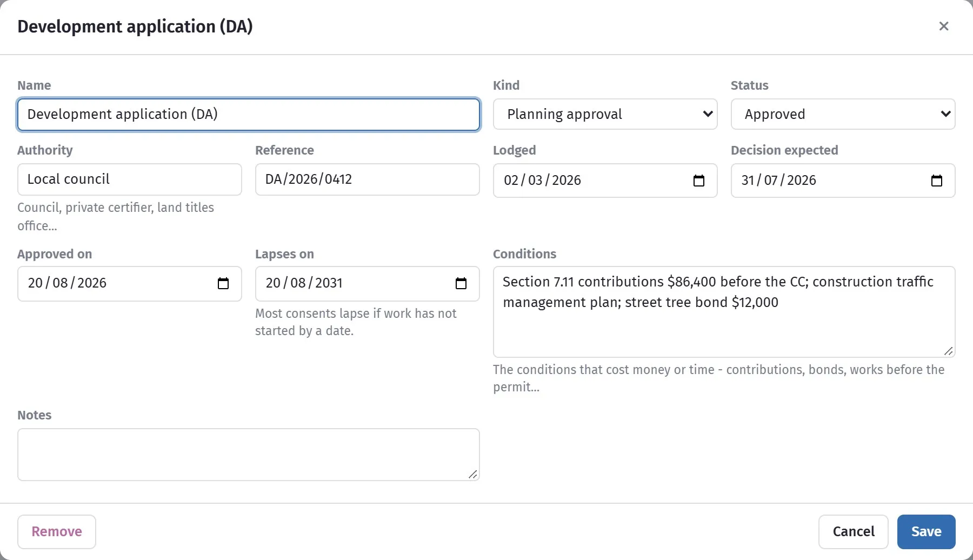Open calendar picker for Lapses on date
Image resolution: width=973 pixels, height=560 pixels.
click(x=461, y=283)
